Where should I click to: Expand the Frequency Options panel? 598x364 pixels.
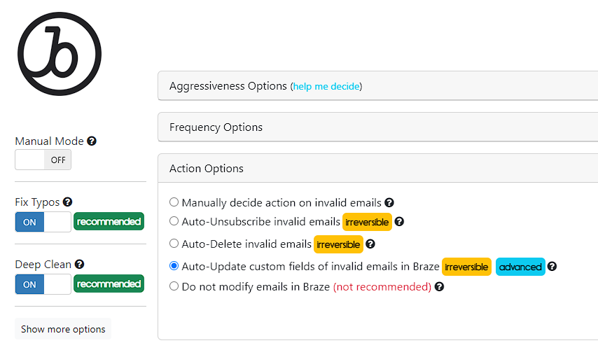click(x=378, y=127)
